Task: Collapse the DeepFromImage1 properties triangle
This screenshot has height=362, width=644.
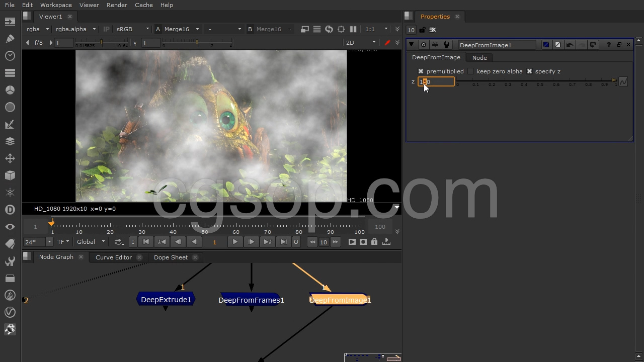Action: pyautogui.click(x=412, y=45)
